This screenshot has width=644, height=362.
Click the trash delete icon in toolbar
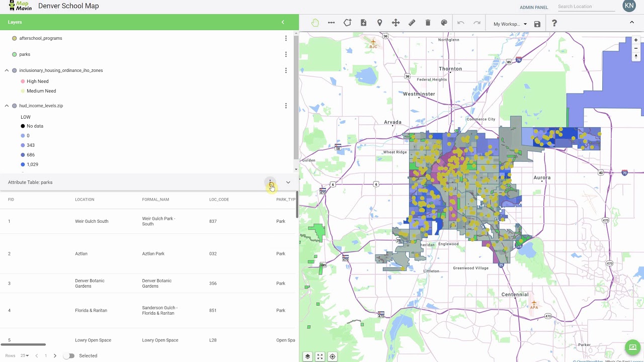coord(428,23)
